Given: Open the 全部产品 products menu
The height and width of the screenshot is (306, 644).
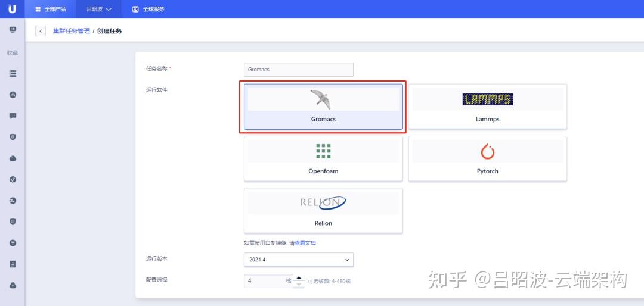Looking at the screenshot, I should tap(50, 9).
